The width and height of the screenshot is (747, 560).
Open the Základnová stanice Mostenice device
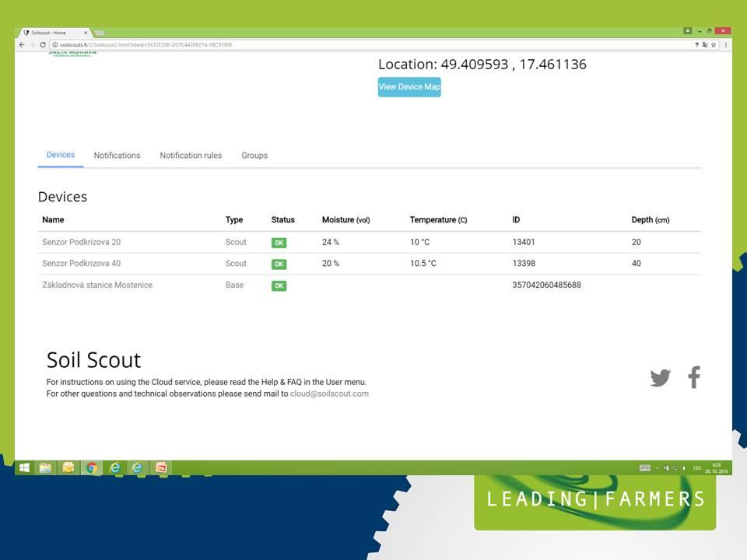(97, 285)
